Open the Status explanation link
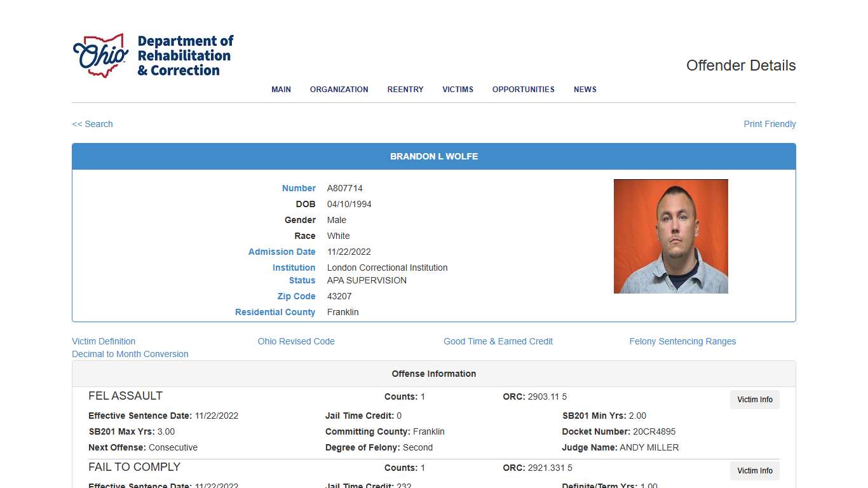The image size is (868, 488). [x=302, y=280]
